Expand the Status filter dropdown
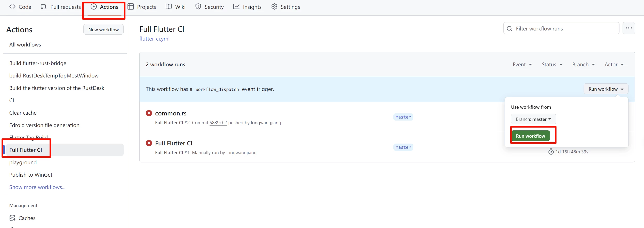Viewport: 644px width, 228px height. click(552, 65)
